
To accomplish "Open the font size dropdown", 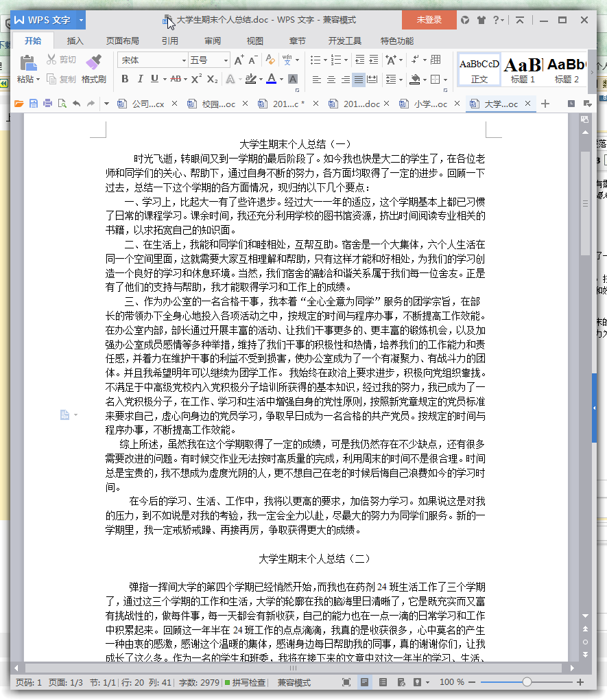I will tap(223, 60).
